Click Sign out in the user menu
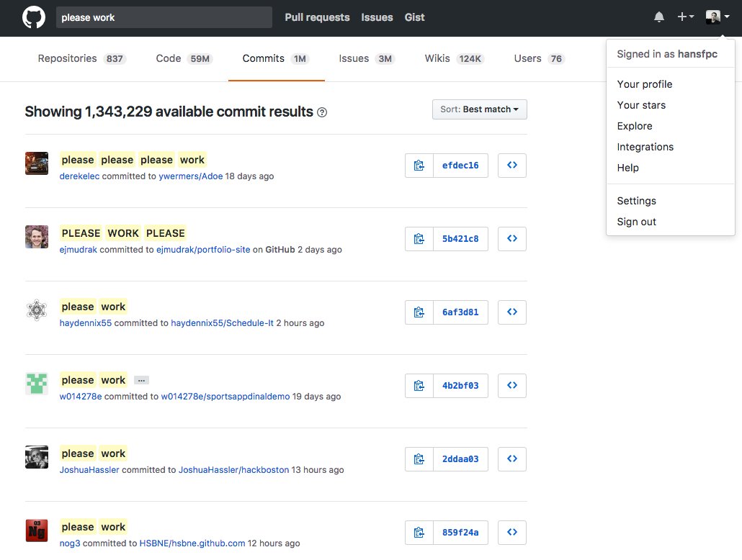742x560 pixels. coord(670,222)
